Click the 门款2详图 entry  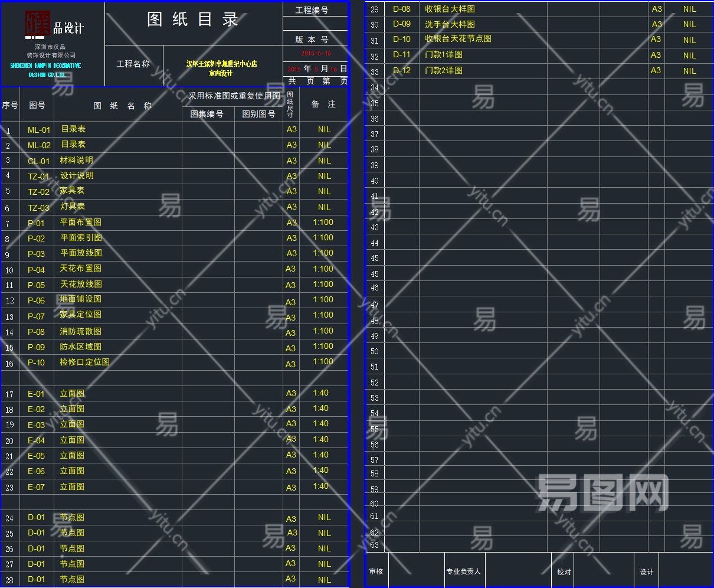pyautogui.click(x=444, y=70)
